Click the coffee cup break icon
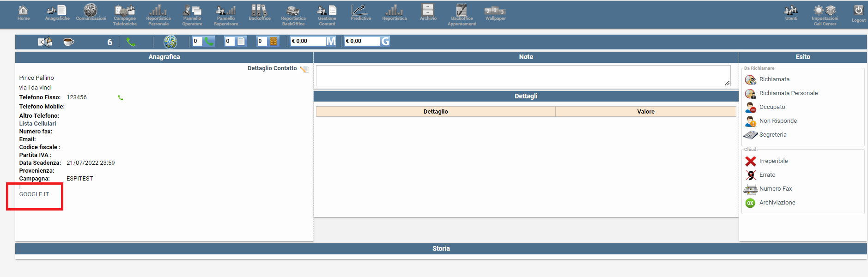 click(x=68, y=42)
